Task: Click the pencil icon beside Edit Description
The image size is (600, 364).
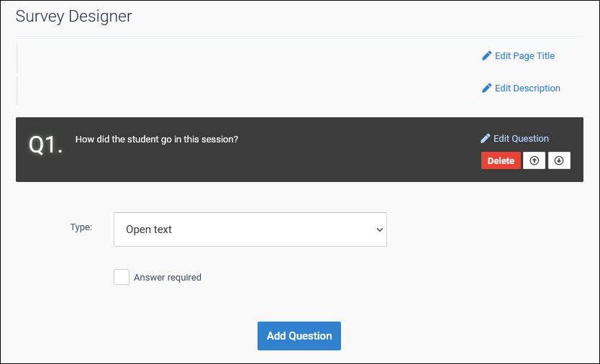Action: click(x=487, y=88)
